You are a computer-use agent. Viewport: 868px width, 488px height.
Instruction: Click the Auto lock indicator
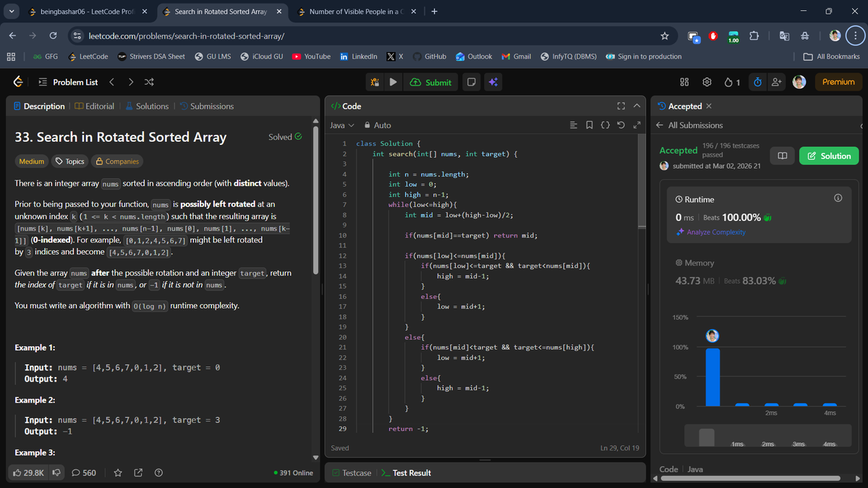(378, 125)
